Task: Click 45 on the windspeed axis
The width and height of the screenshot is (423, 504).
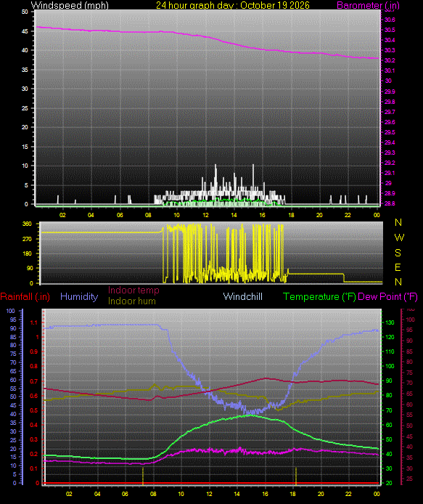Action: 25,31
